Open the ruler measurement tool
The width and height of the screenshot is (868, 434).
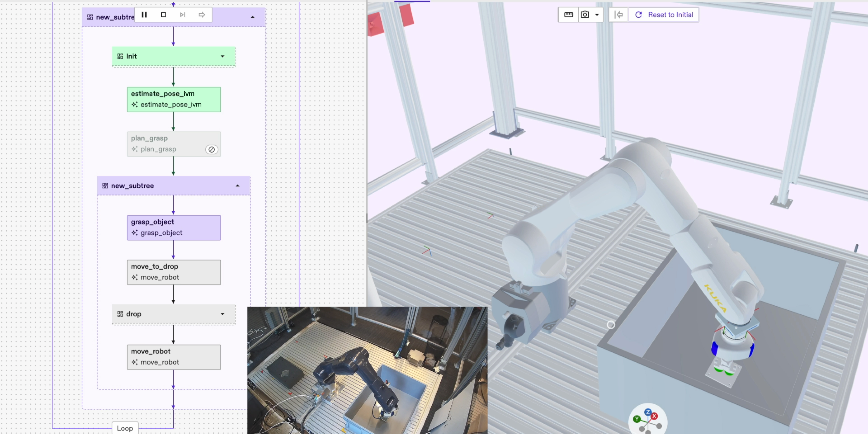(568, 14)
